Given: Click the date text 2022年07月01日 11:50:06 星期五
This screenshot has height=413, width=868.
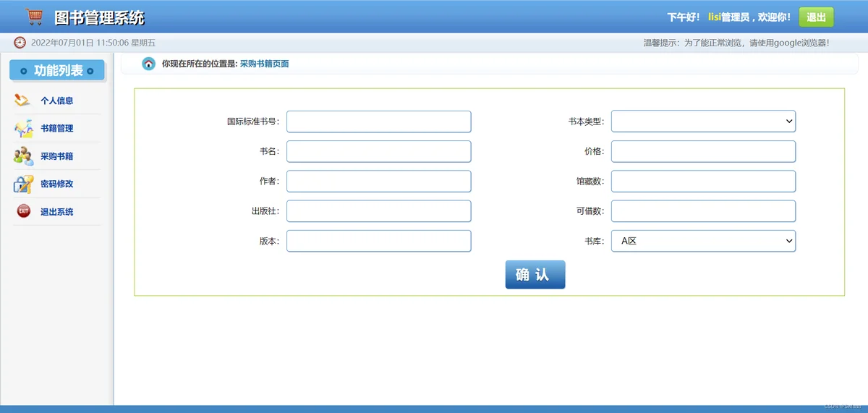Looking at the screenshot, I should (93, 43).
